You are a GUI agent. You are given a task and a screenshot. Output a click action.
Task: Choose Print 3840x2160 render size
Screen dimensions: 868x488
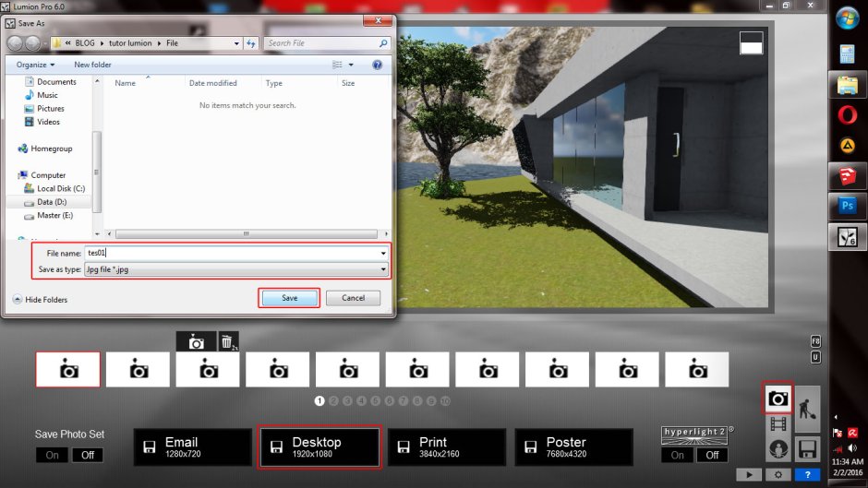tap(446, 447)
